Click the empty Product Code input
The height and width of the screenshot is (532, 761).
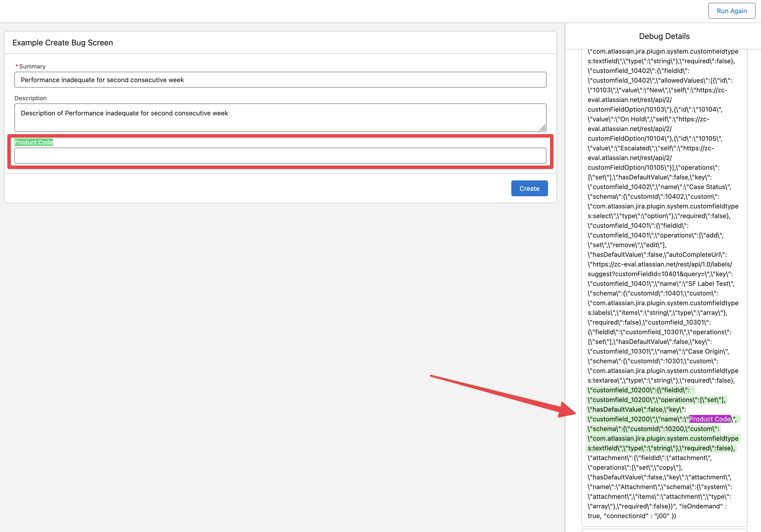click(x=280, y=156)
